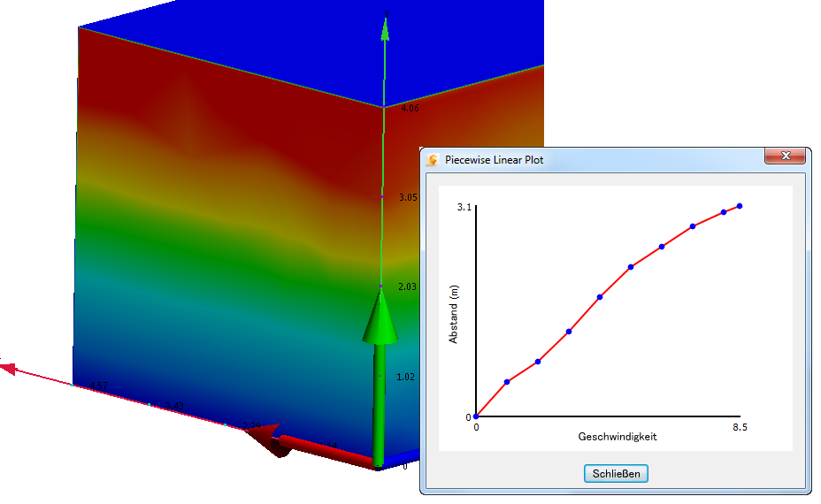Click the 4.57 horizontal axis label
The width and height of the screenshot is (821, 504).
click(x=99, y=386)
